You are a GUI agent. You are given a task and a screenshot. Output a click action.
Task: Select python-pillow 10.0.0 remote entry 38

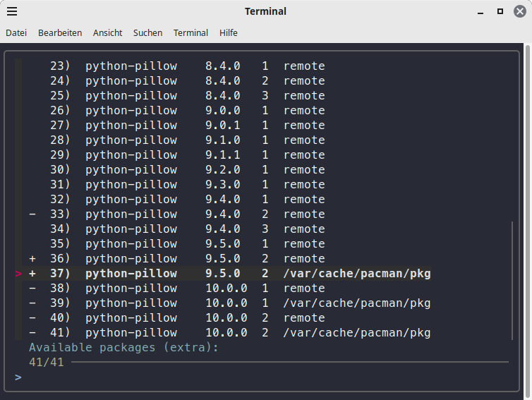coord(131,289)
